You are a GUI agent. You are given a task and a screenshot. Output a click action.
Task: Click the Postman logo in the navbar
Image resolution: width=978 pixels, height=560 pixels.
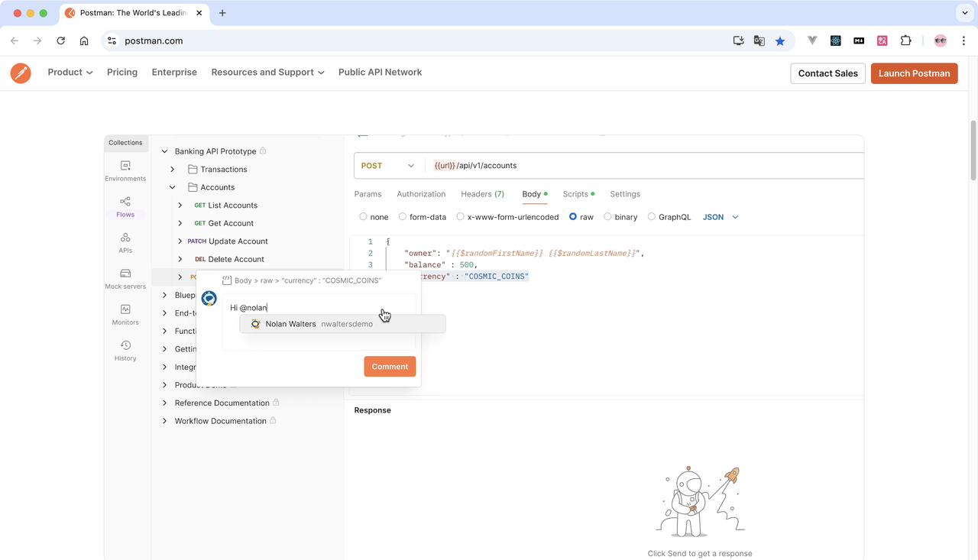(21, 73)
